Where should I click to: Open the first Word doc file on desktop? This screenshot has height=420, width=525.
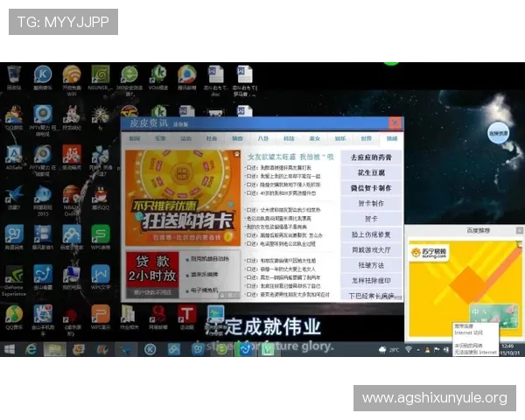pyautogui.click(x=215, y=74)
